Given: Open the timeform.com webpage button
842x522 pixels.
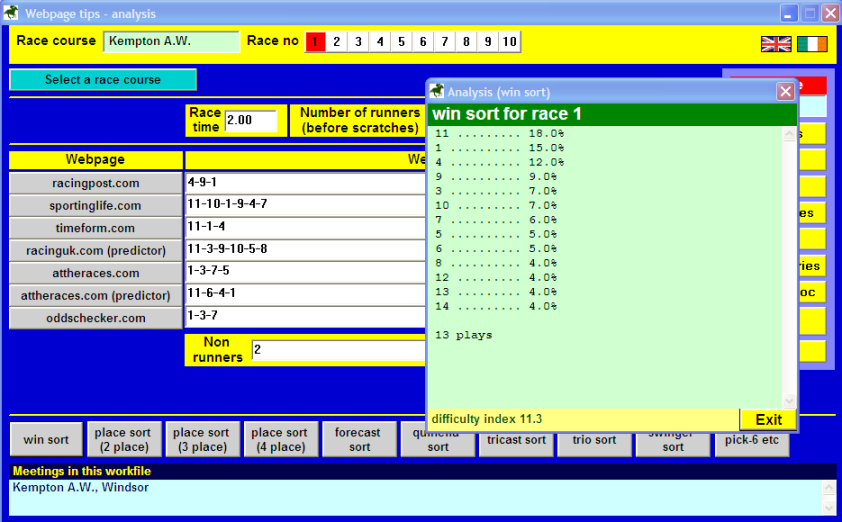Looking at the screenshot, I should [x=96, y=228].
